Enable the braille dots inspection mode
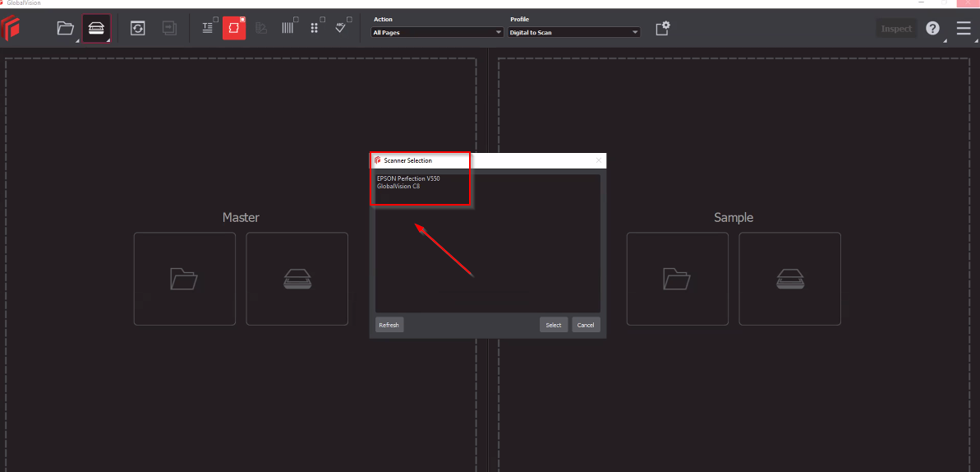The width and height of the screenshot is (980, 472). click(315, 29)
